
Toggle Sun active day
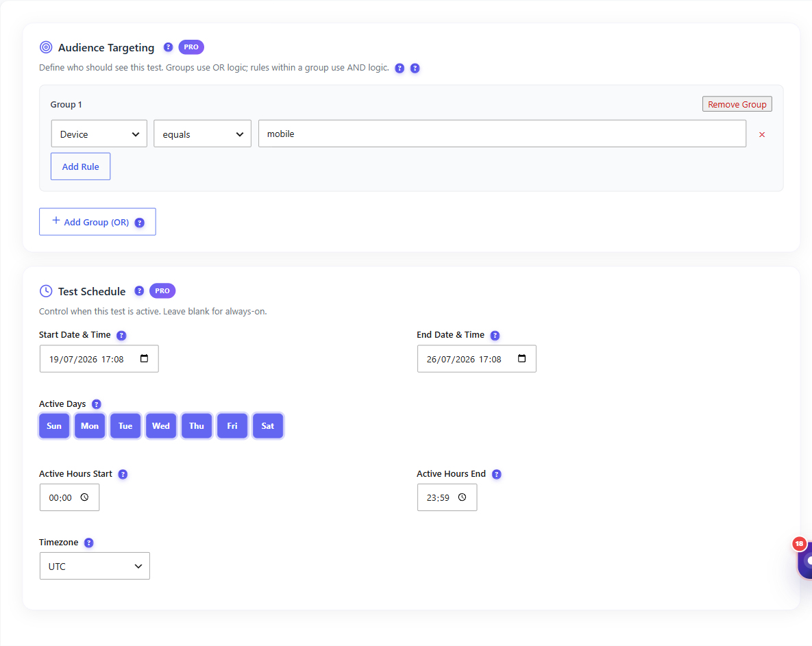[x=54, y=426]
